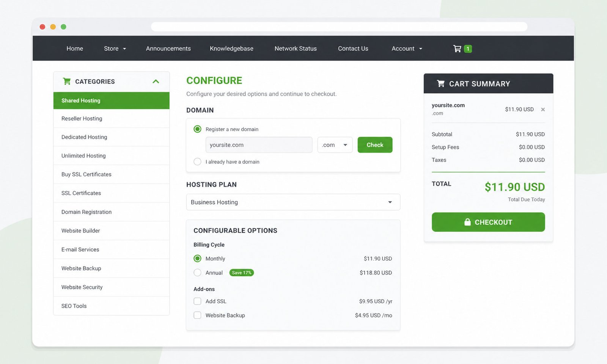
Task: Click the Taxes $0.00 USD value
Action: (532, 160)
